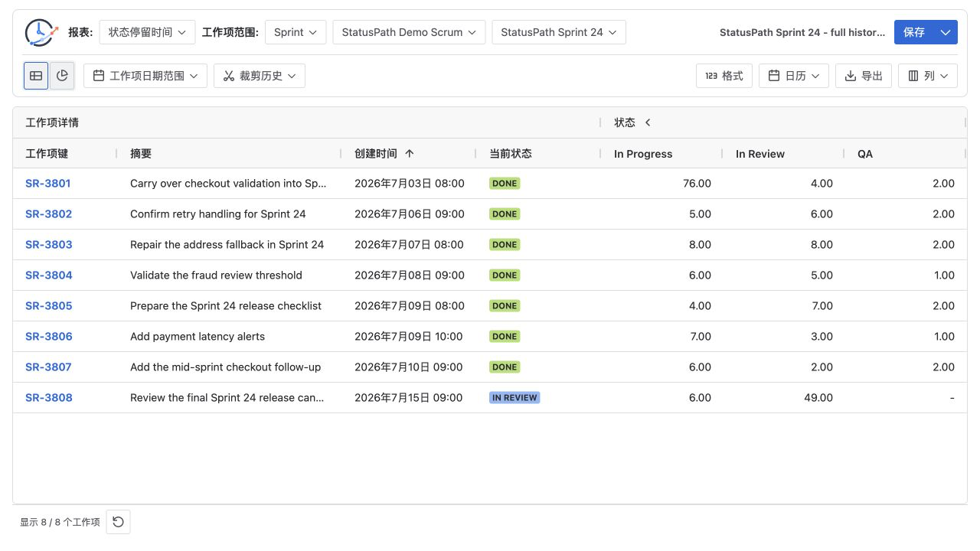Viewport: 980px width, 551px height.
Task: Click the 49.00 In Review value
Action: [818, 398]
